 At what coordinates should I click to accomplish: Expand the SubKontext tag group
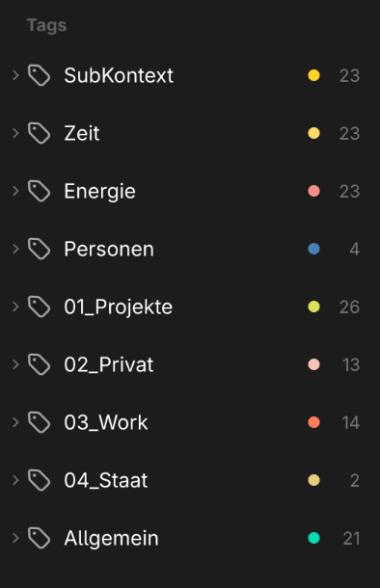click(15, 75)
